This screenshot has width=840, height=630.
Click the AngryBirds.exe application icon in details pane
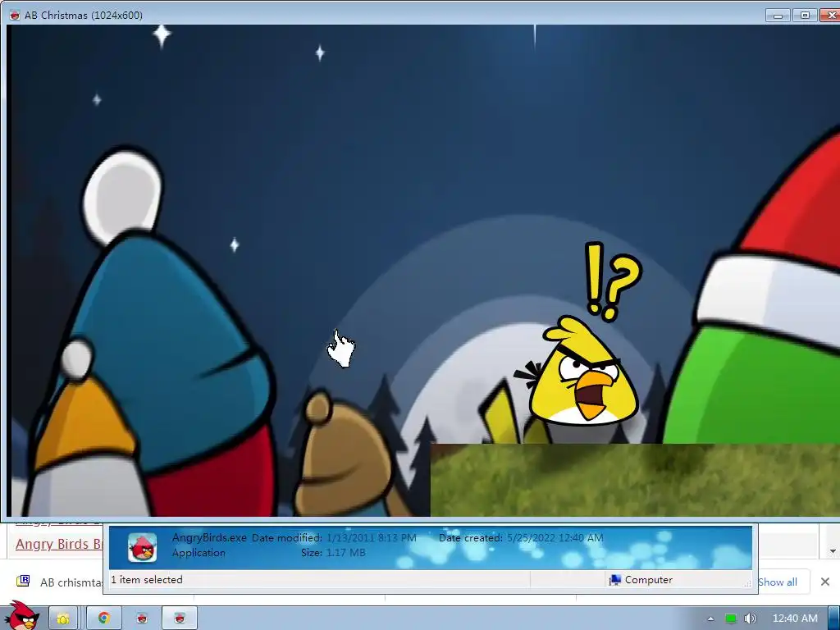click(143, 547)
